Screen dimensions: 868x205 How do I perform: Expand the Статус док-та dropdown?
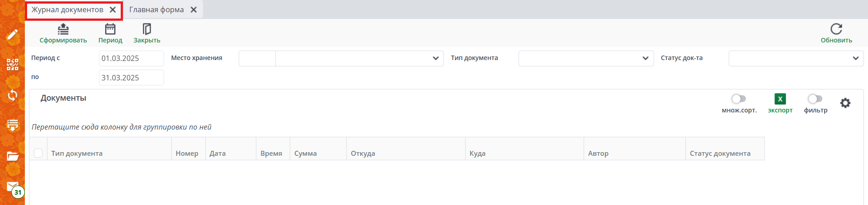855,58
